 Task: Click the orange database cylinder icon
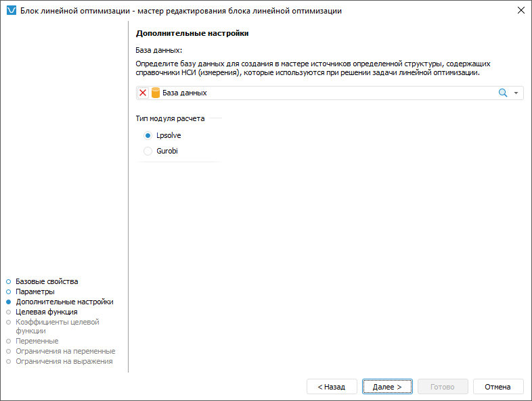click(x=155, y=93)
